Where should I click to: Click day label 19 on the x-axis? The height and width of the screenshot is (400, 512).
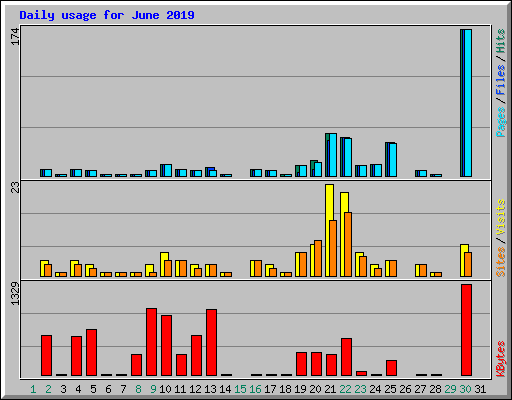pyautogui.click(x=300, y=389)
